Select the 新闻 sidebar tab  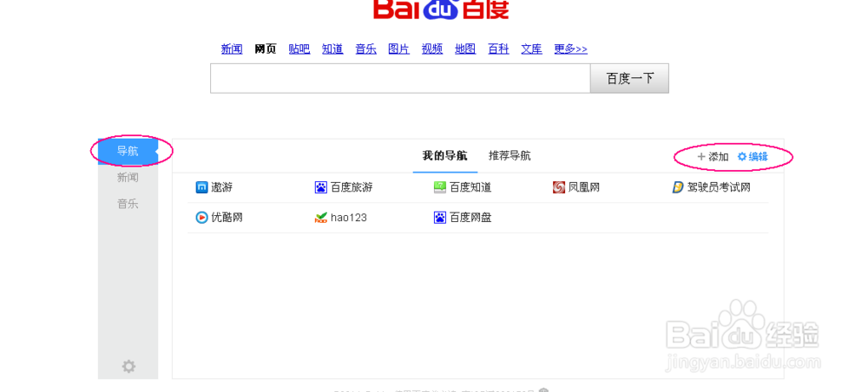point(128,178)
